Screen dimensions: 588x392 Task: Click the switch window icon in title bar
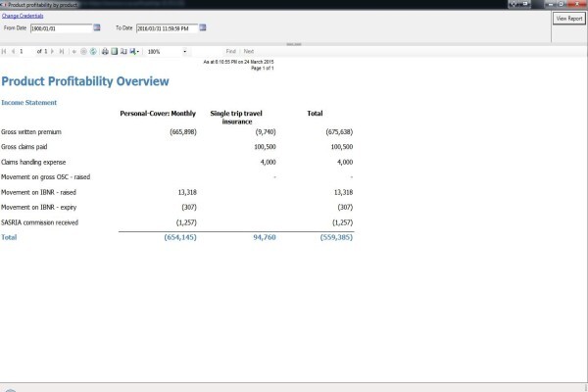(x=525, y=4)
